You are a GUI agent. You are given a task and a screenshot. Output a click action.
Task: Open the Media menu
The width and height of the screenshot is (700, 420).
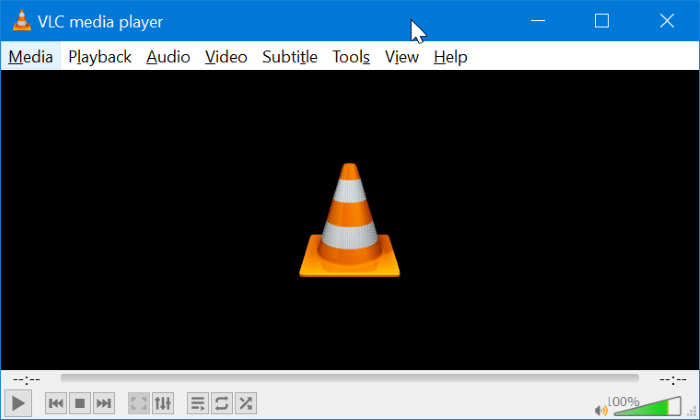click(x=31, y=57)
